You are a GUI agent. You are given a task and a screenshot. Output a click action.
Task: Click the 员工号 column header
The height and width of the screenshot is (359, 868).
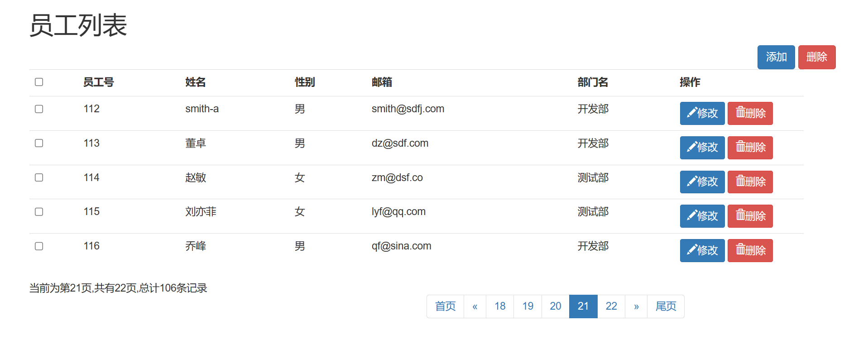pos(98,82)
